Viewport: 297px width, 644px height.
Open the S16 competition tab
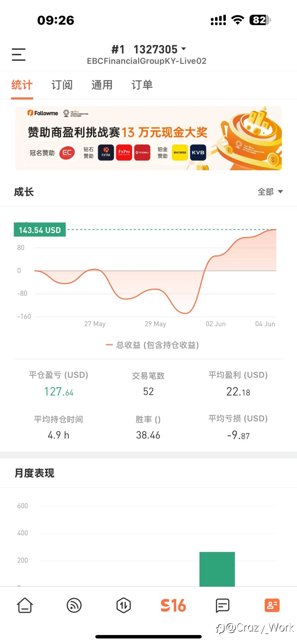click(173, 605)
